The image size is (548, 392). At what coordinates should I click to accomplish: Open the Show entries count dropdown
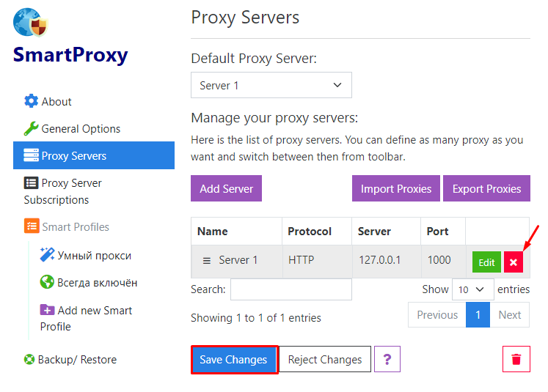point(473,289)
